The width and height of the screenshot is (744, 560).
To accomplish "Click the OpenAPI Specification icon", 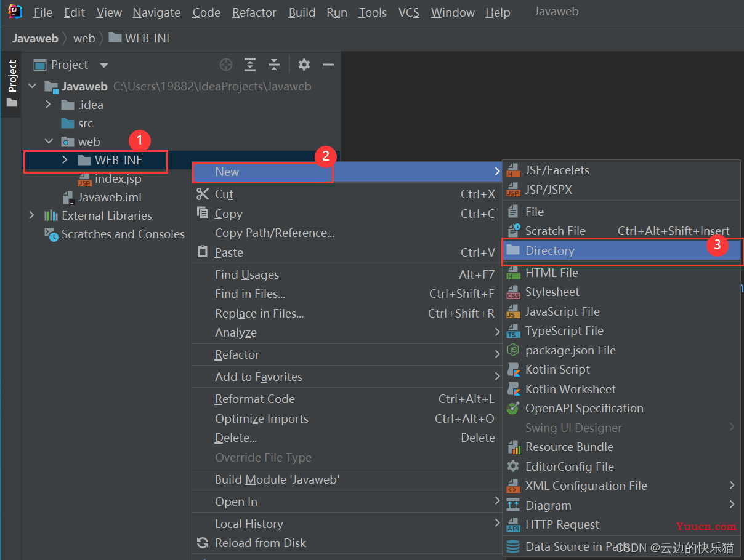I will click(x=513, y=408).
